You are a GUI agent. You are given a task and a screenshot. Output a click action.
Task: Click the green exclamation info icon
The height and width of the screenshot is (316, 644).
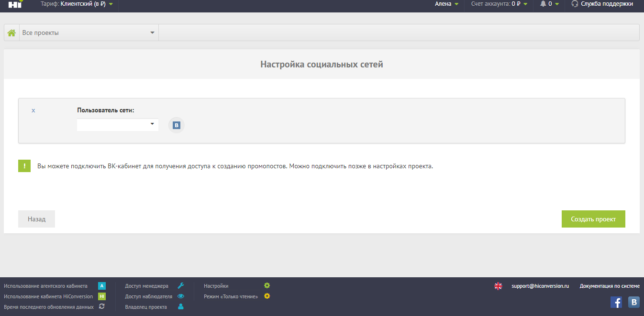24,166
